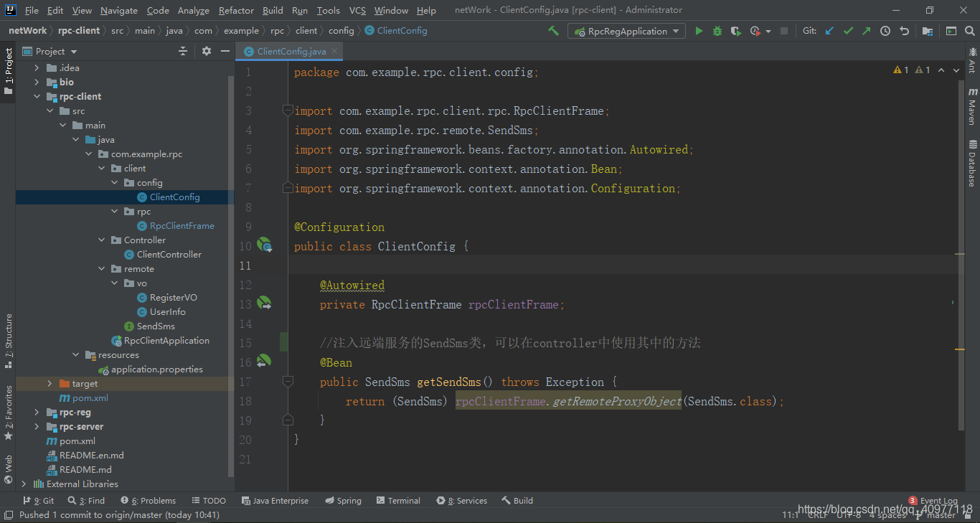The width and height of the screenshot is (980, 523).
Task: Run RpcRegApplication with the green play icon
Action: coord(699,31)
